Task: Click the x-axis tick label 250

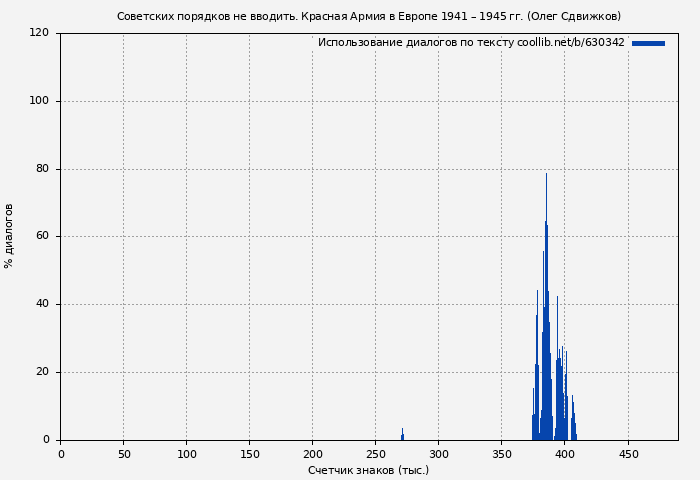Action: point(376,454)
